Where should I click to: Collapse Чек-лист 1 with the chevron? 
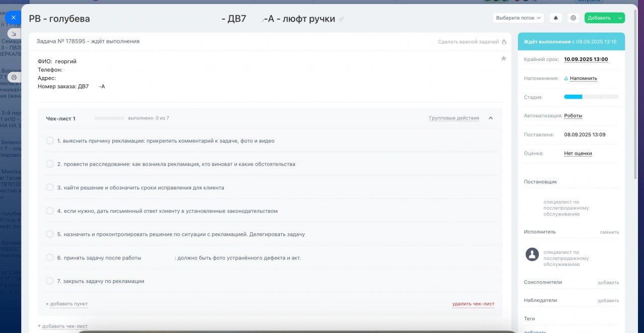coord(491,118)
